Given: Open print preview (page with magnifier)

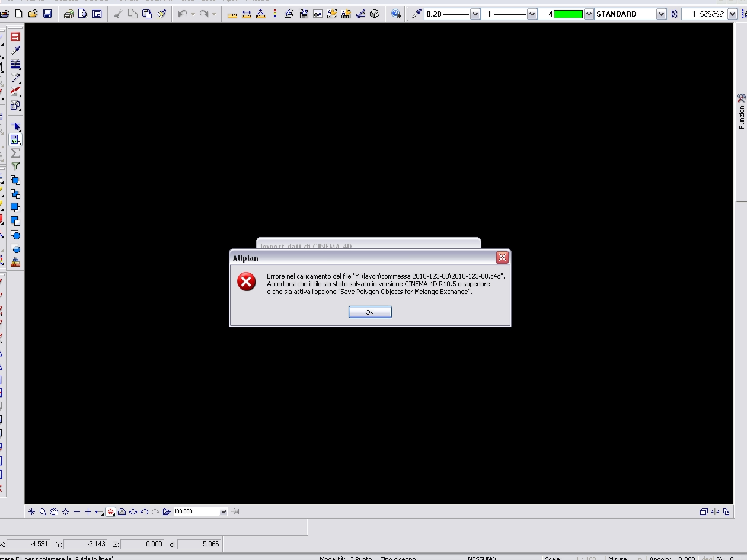Looking at the screenshot, I should tap(83, 14).
